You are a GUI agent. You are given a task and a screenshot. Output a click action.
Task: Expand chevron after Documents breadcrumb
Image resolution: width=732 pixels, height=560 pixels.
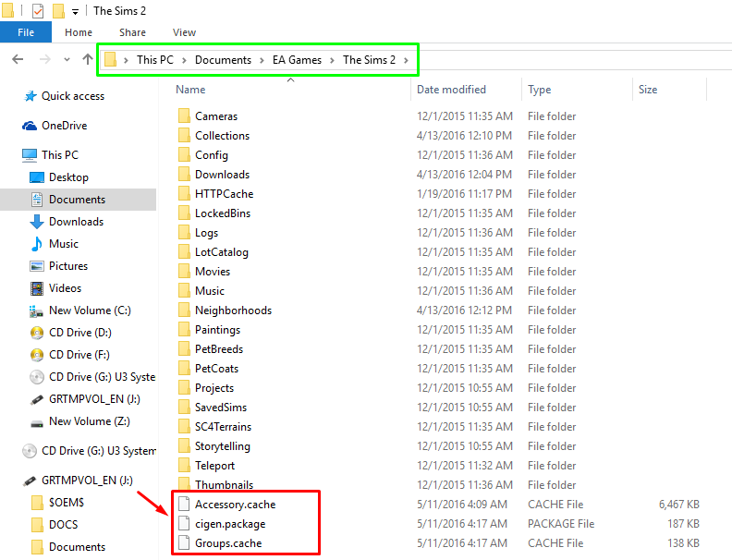pyautogui.click(x=262, y=60)
